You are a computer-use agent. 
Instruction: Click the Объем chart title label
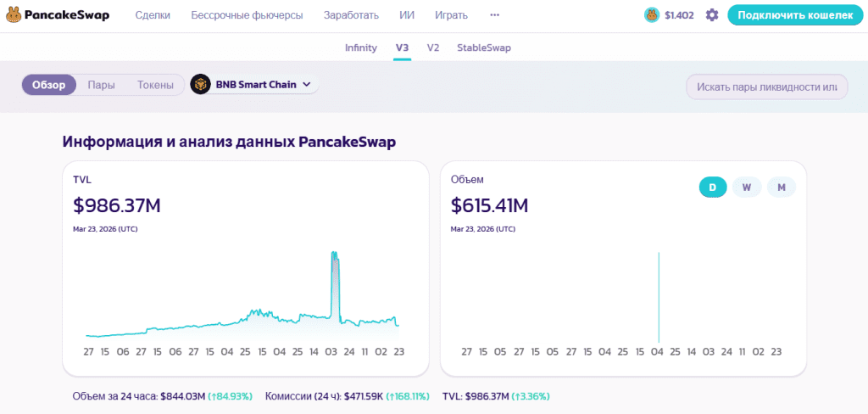coord(467,179)
